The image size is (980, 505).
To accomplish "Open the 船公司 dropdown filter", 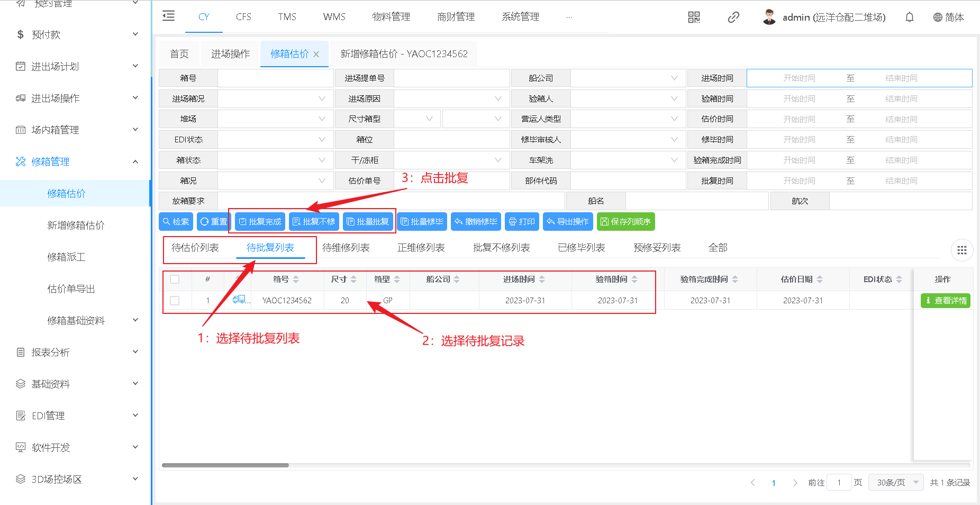I will pyautogui.click(x=628, y=78).
